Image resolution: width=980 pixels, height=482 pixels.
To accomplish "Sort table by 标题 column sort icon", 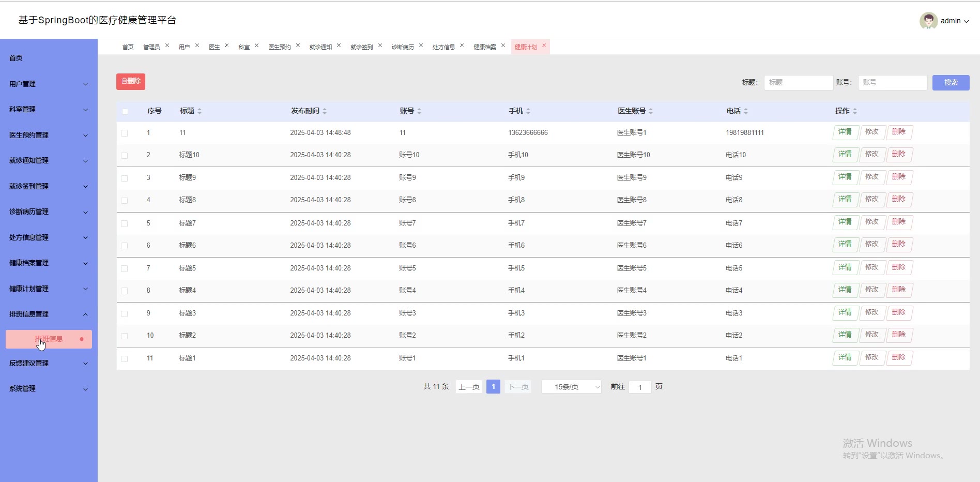I will (x=200, y=111).
